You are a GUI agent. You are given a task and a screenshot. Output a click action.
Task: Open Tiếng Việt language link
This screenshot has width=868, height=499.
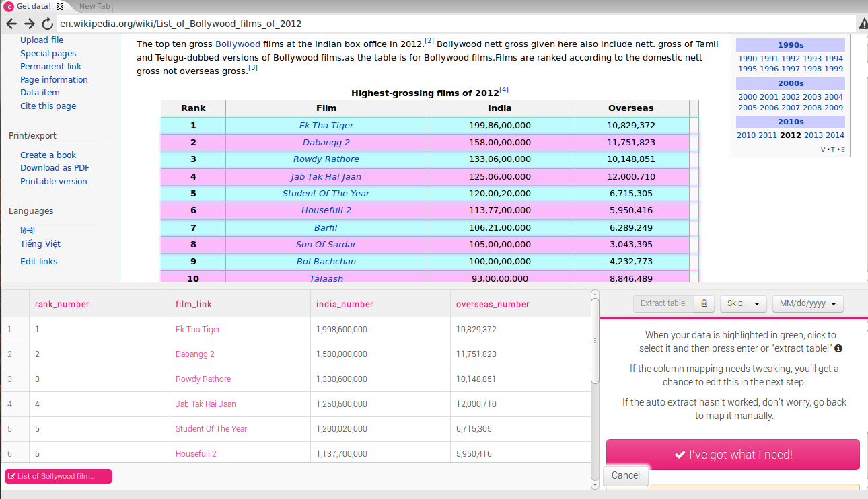click(40, 243)
